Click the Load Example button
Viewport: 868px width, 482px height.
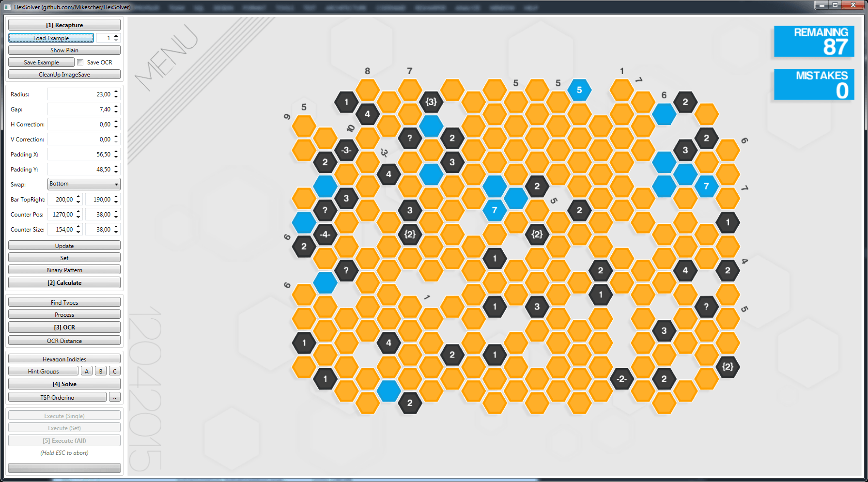51,38
